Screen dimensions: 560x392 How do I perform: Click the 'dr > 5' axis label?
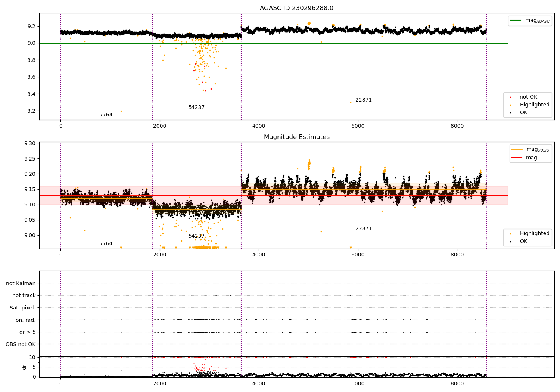coord(28,332)
